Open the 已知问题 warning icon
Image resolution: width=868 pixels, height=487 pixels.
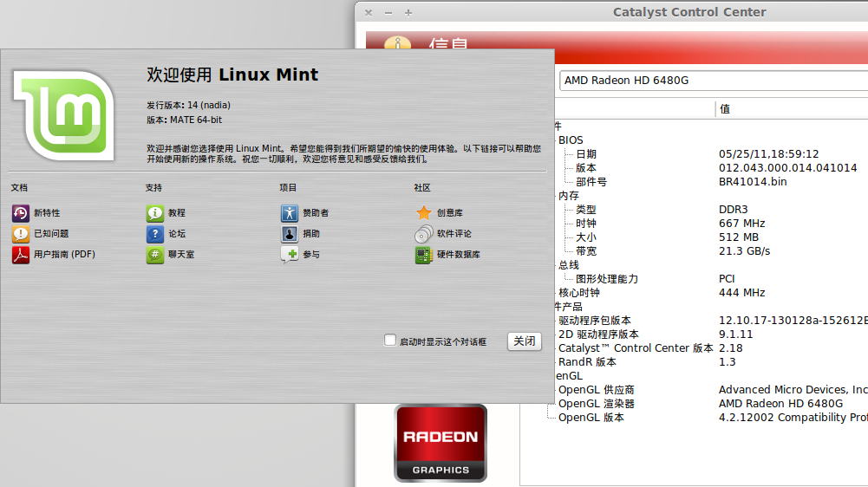pos(21,234)
